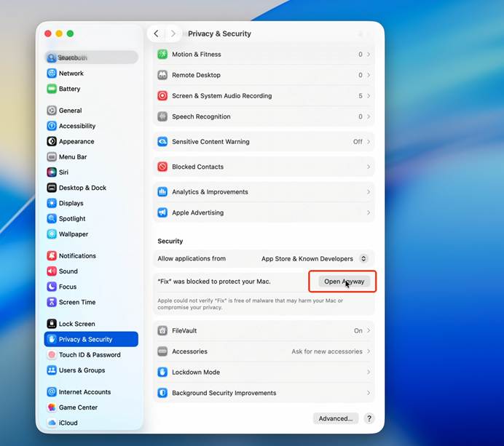Screen dimensions: 504x446
Task: Click the green Battery icon
Action: point(52,89)
